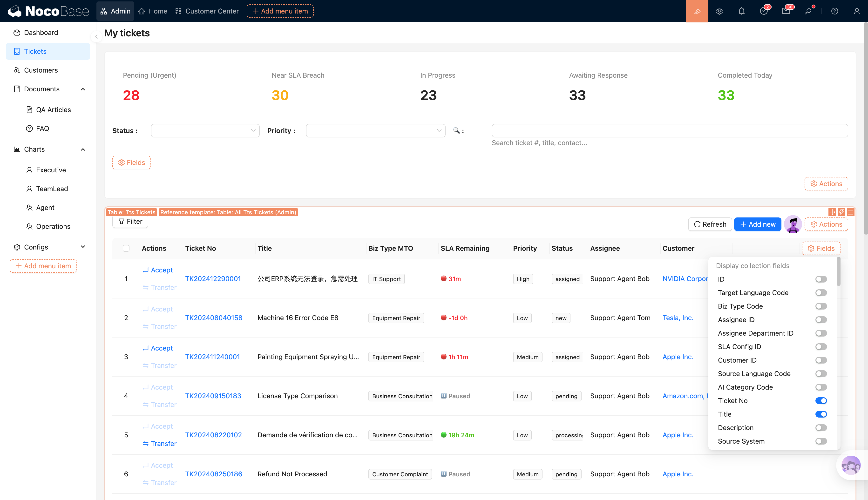Go to Customers in the sidebar

point(41,70)
